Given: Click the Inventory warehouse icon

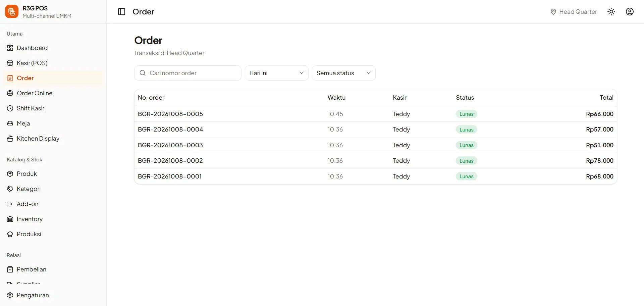Looking at the screenshot, I should pyautogui.click(x=10, y=219).
